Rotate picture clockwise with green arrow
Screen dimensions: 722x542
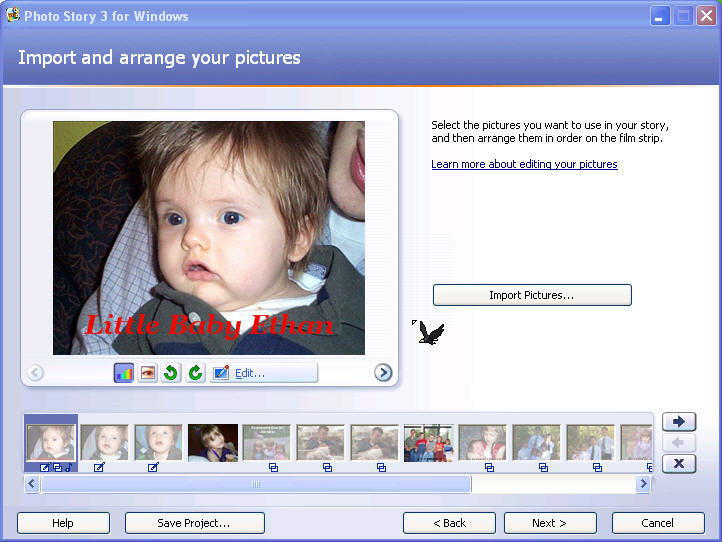[x=195, y=373]
